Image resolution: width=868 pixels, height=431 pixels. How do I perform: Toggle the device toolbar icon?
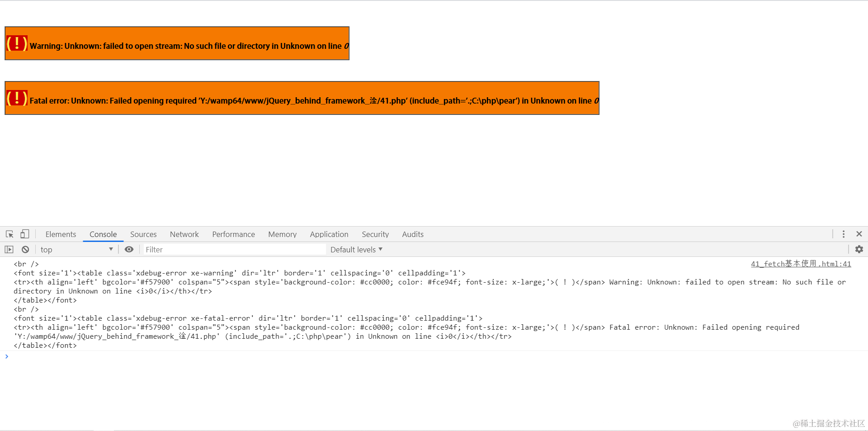25,234
